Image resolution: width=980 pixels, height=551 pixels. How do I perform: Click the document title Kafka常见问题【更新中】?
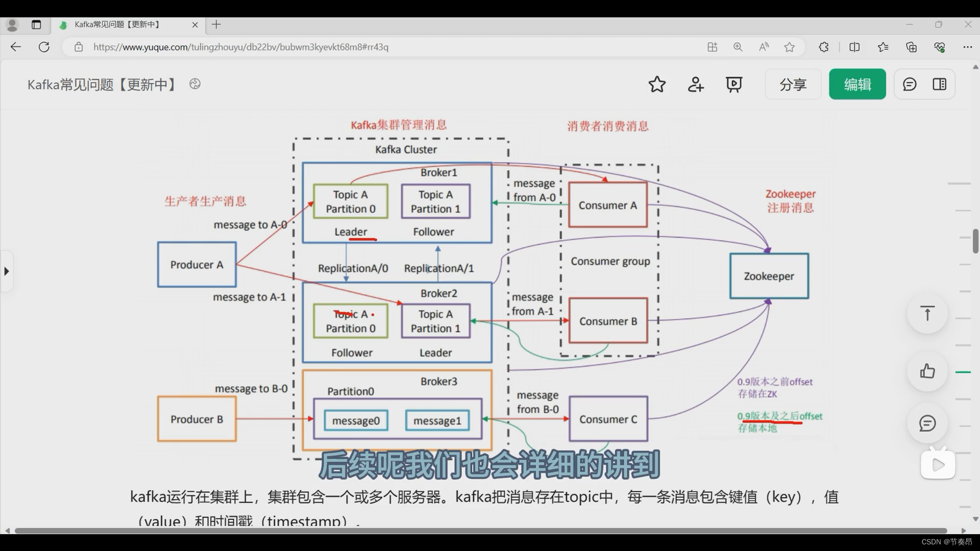tap(102, 84)
